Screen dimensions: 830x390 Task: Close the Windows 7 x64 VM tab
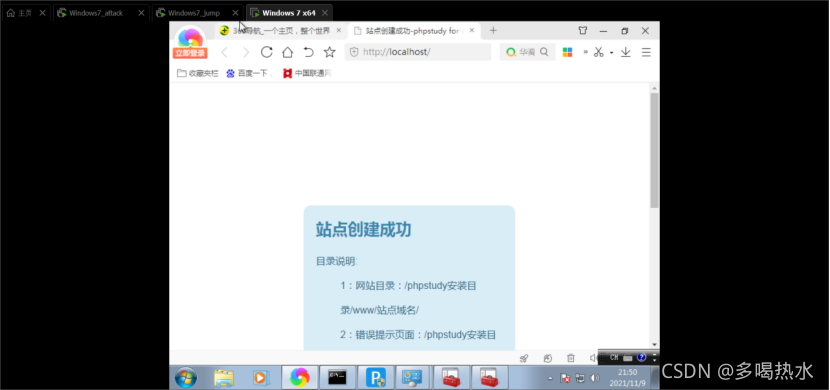pyautogui.click(x=325, y=13)
